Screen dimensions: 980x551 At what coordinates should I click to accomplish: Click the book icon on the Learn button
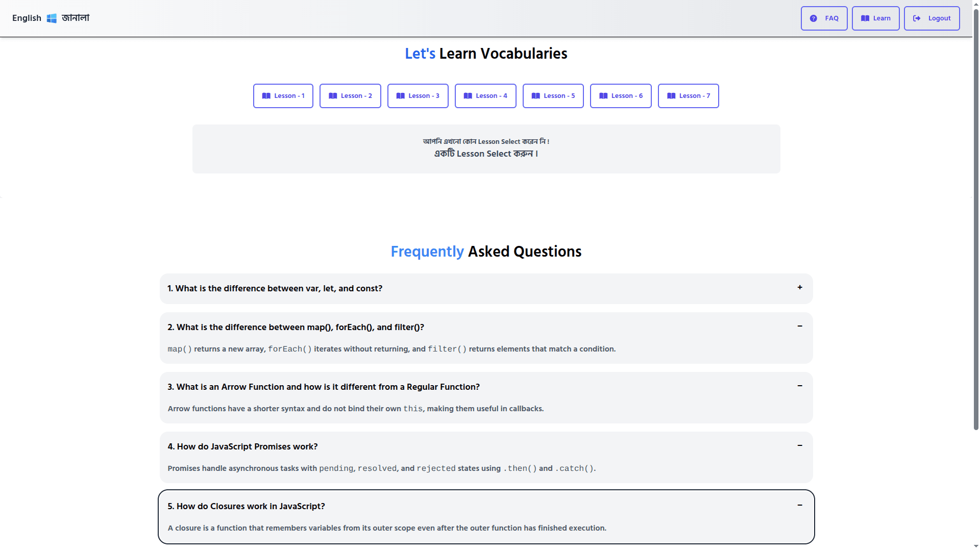click(x=865, y=18)
